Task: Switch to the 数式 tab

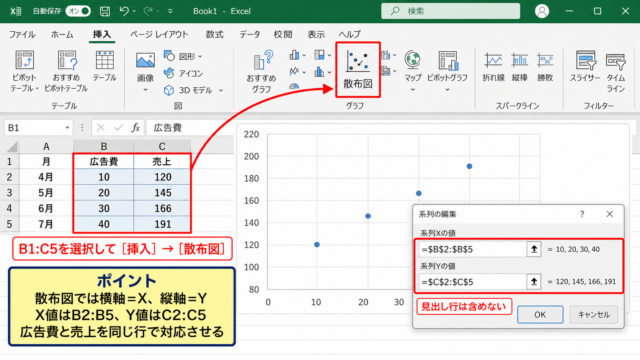Action: 214,34
